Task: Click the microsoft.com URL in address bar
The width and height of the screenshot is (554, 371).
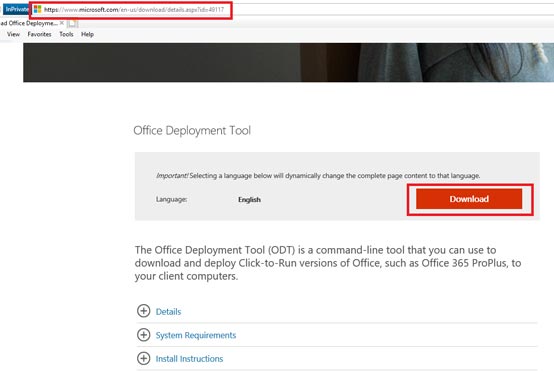Action: [134, 10]
